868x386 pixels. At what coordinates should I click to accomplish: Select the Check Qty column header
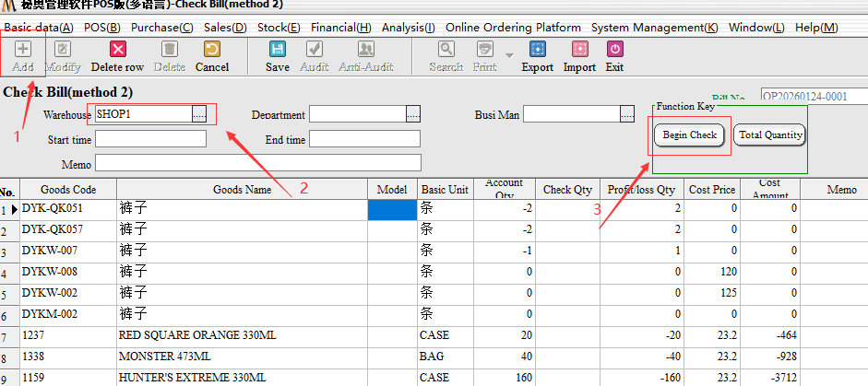(x=567, y=190)
